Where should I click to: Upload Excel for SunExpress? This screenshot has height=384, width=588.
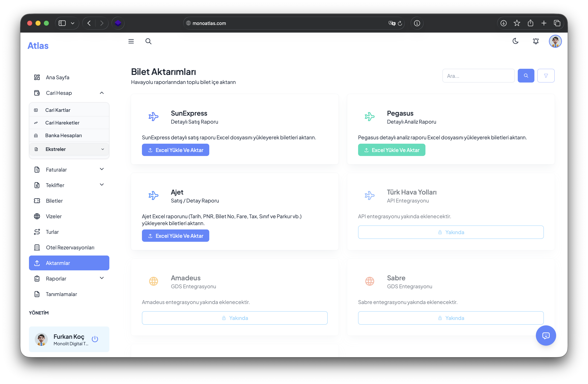[x=175, y=150]
